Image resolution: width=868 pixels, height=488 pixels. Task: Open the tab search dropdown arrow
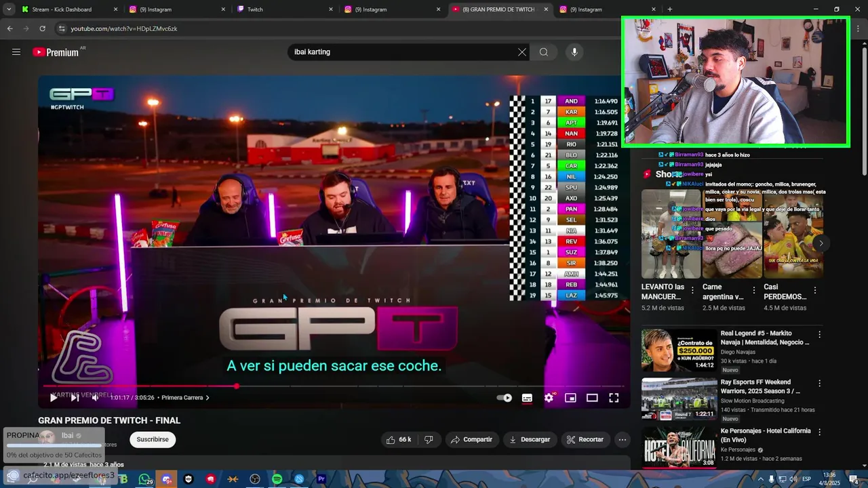pyautogui.click(x=9, y=9)
